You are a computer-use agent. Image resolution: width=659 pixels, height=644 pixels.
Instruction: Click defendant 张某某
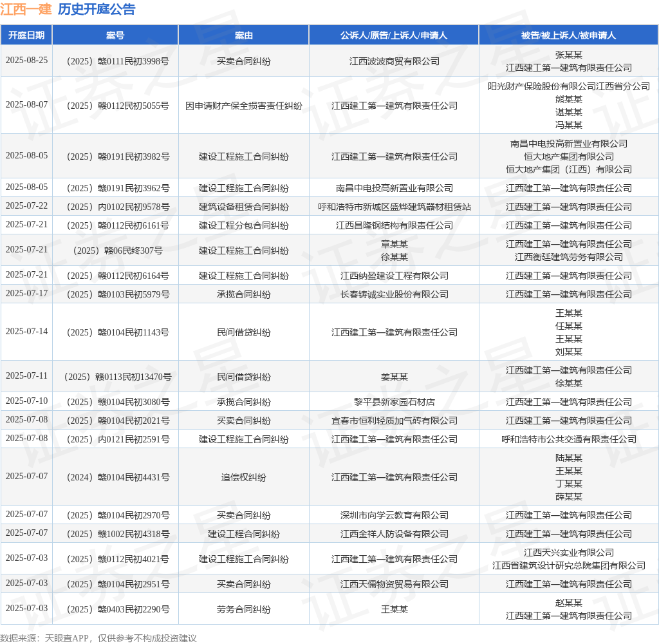(x=569, y=55)
